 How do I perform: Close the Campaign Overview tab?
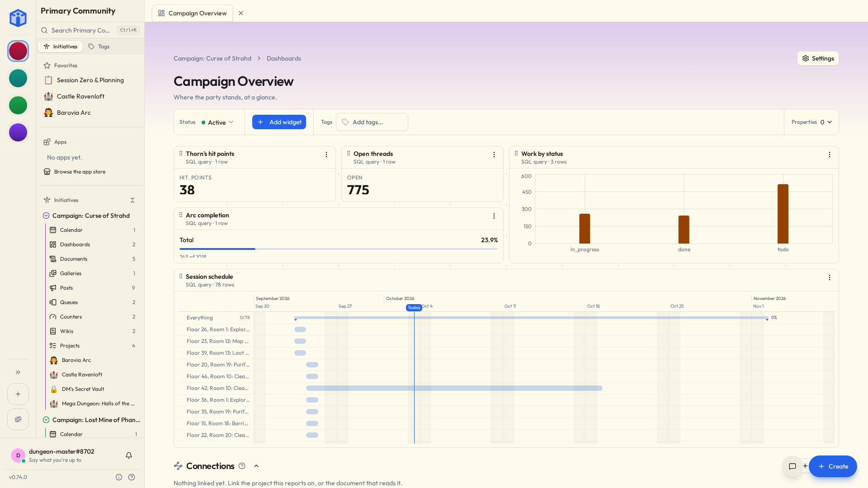(241, 13)
